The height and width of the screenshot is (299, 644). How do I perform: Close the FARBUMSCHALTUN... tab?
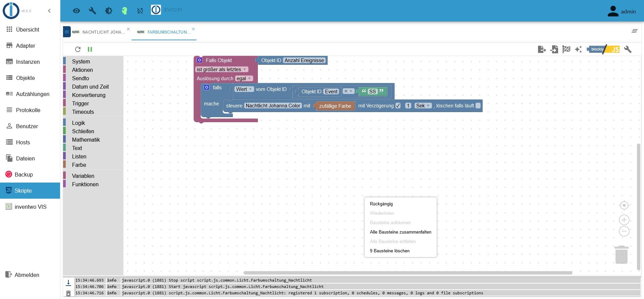point(193,29)
